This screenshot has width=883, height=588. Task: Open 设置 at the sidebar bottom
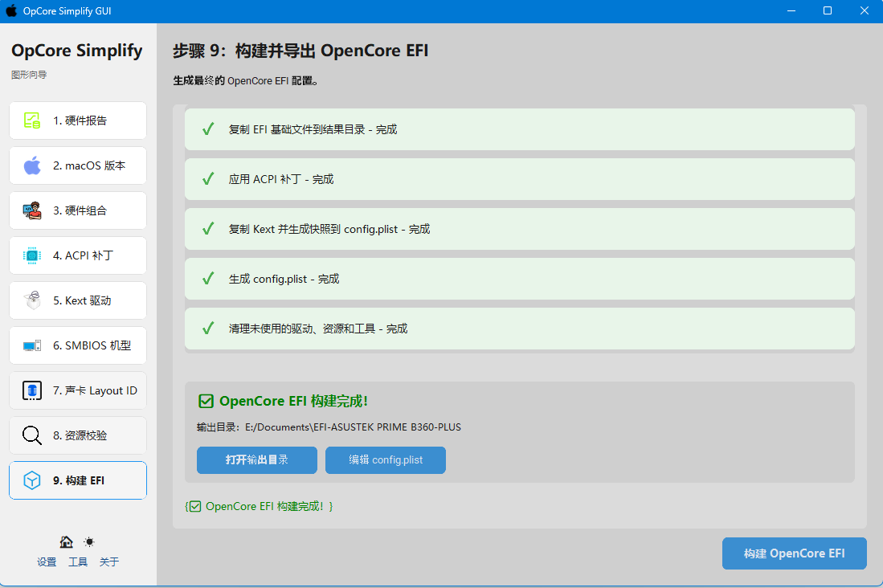click(47, 562)
